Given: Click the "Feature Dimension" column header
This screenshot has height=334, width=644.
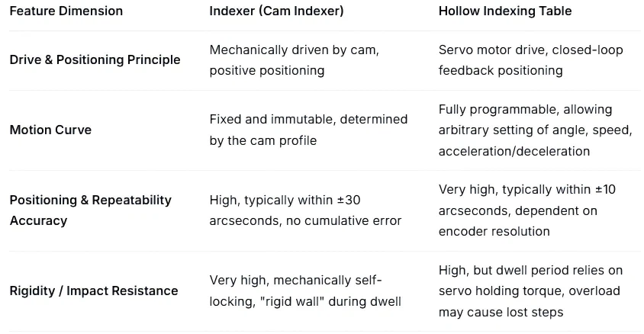Looking at the screenshot, I should coord(66,11).
